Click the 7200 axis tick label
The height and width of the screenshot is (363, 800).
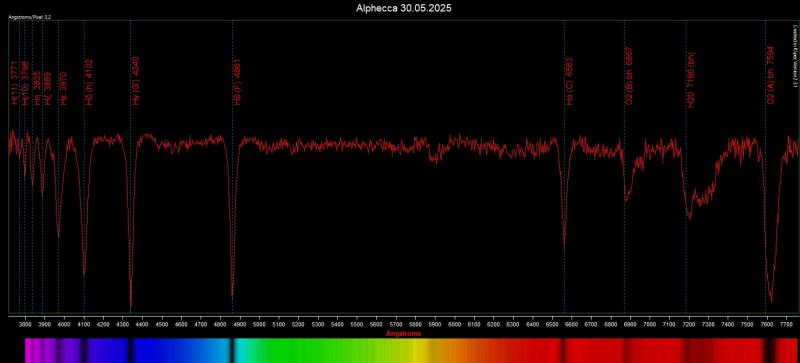pos(689,324)
